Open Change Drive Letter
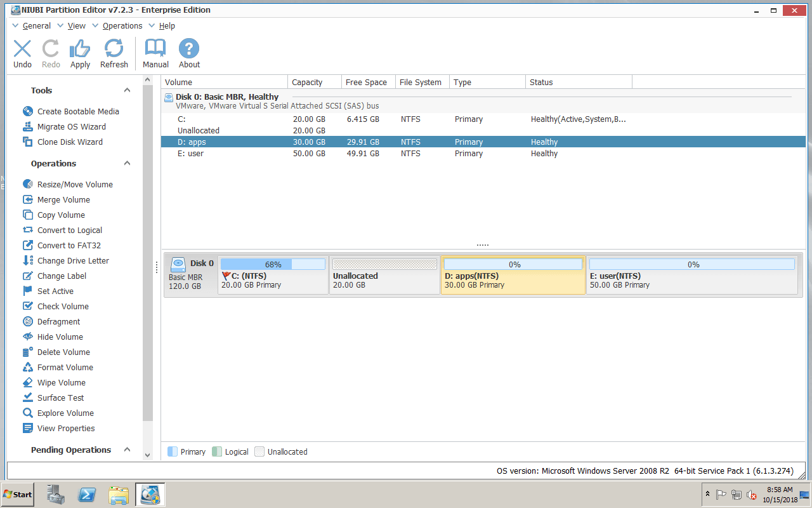Image resolution: width=812 pixels, height=508 pixels. (x=66, y=260)
